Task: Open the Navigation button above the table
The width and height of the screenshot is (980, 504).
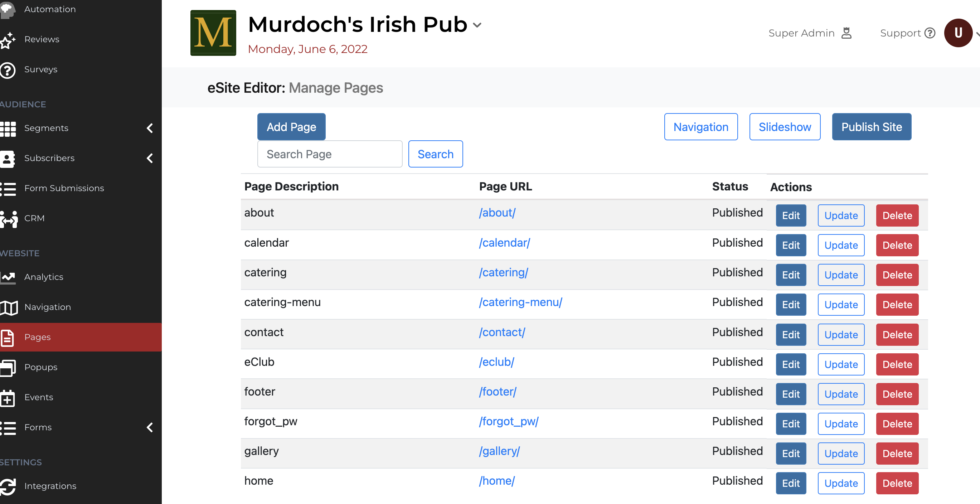Action: point(701,127)
